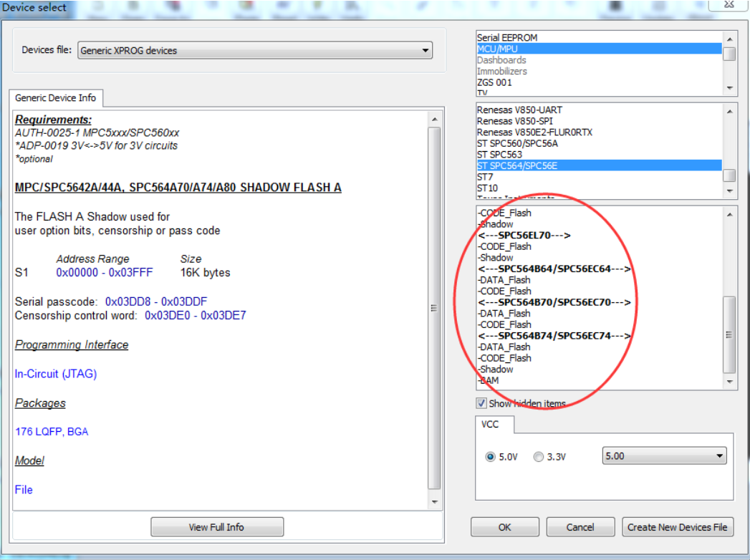The height and width of the screenshot is (560, 750).
Task: Select SPC564B64/SPC56EC64 header row
Action: click(x=599, y=269)
